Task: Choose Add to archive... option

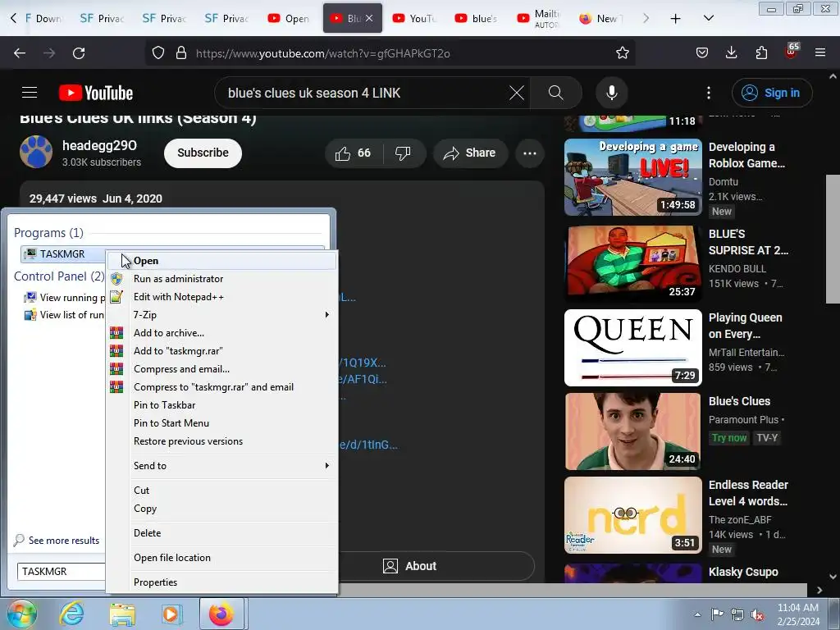Action: (221, 333)
